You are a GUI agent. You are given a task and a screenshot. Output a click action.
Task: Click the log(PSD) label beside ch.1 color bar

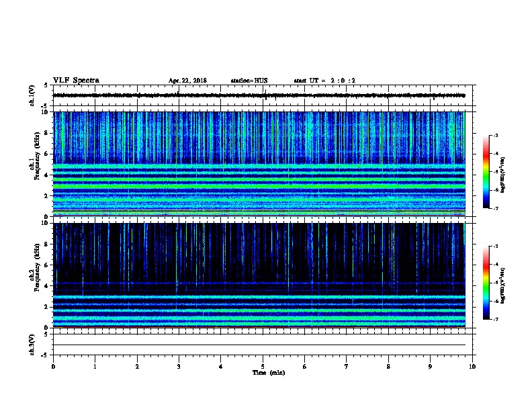click(502, 175)
